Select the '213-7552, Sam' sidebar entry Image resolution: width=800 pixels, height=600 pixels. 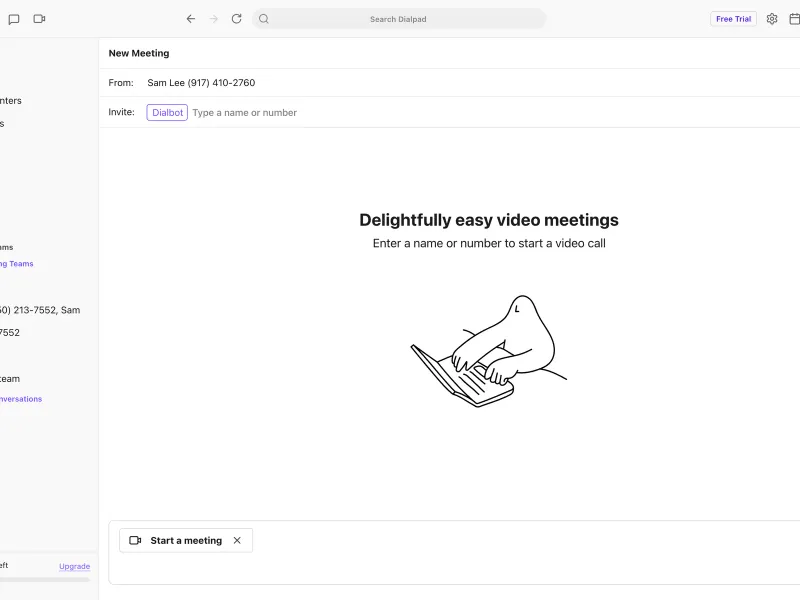pyautogui.click(x=40, y=310)
